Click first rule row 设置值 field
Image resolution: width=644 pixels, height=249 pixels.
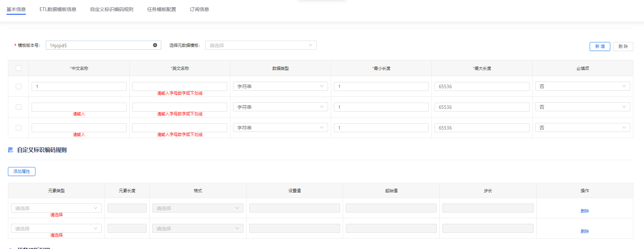click(295, 208)
